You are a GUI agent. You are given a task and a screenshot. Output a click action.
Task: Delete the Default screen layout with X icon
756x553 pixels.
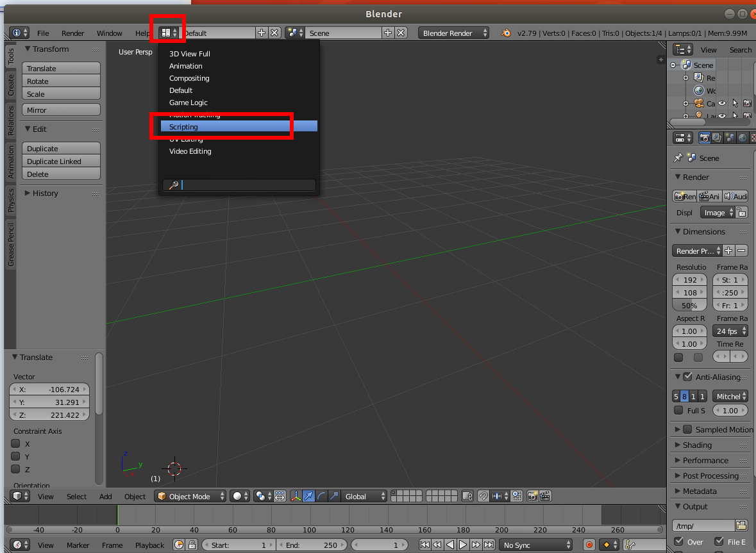(x=274, y=33)
